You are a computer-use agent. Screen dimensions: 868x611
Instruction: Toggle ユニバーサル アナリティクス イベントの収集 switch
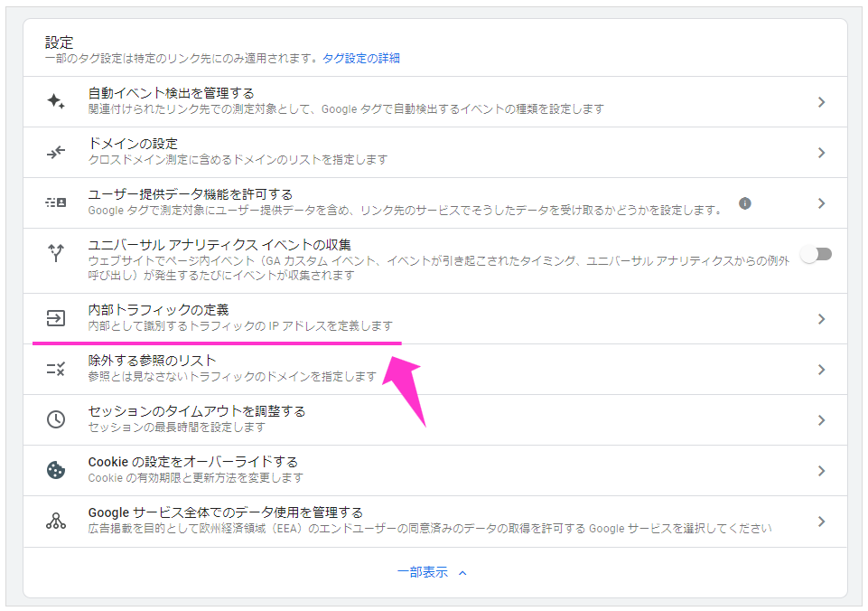click(x=816, y=254)
